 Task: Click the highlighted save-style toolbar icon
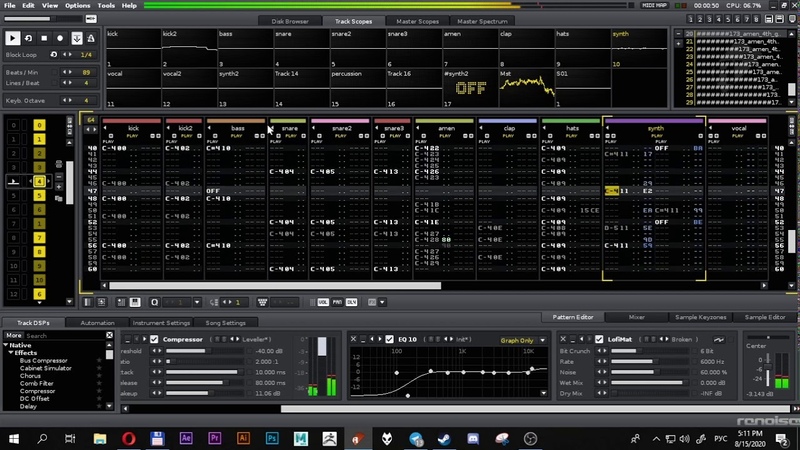click(x=135, y=303)
